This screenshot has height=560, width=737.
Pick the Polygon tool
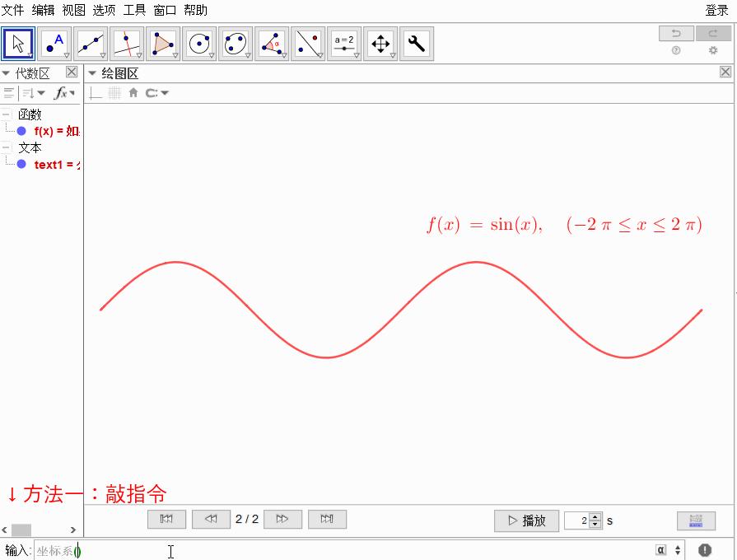162,43
